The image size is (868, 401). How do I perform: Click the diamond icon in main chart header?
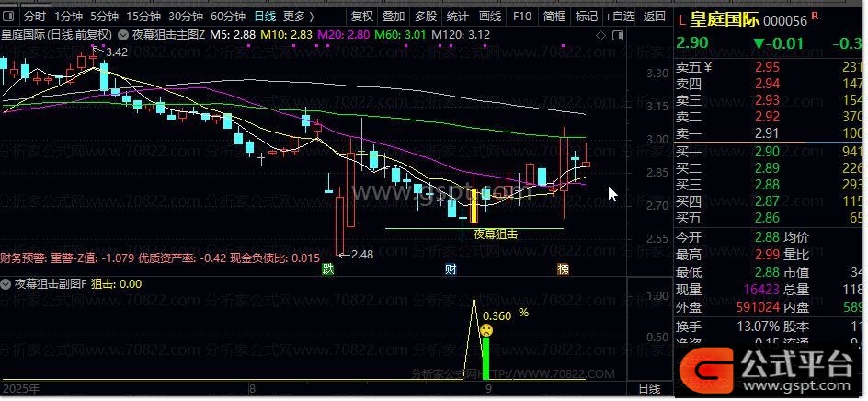(x=600, y=36)
